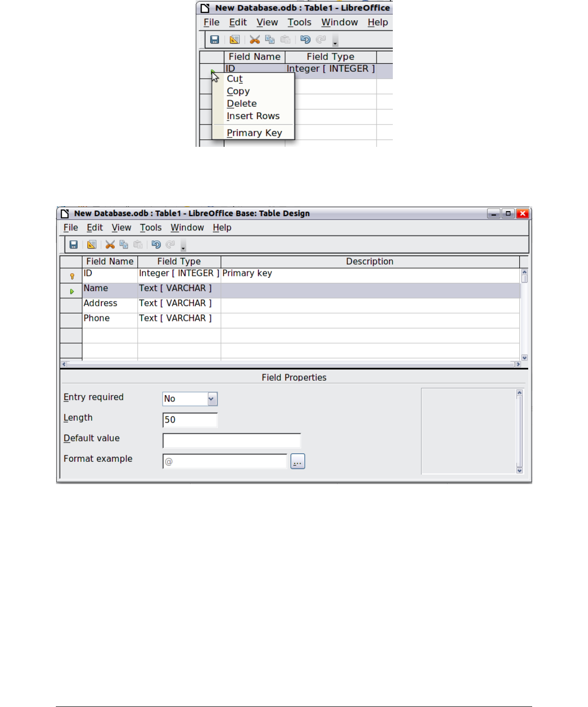Screen dimensions: 588x707
Task: Select ID field name cell in lower window
Action: click(110, 276)
